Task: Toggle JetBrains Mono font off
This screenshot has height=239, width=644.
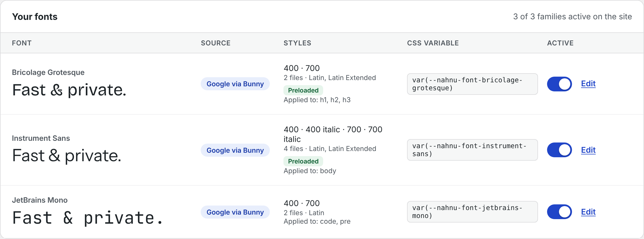Action: [x=559, y=212]
